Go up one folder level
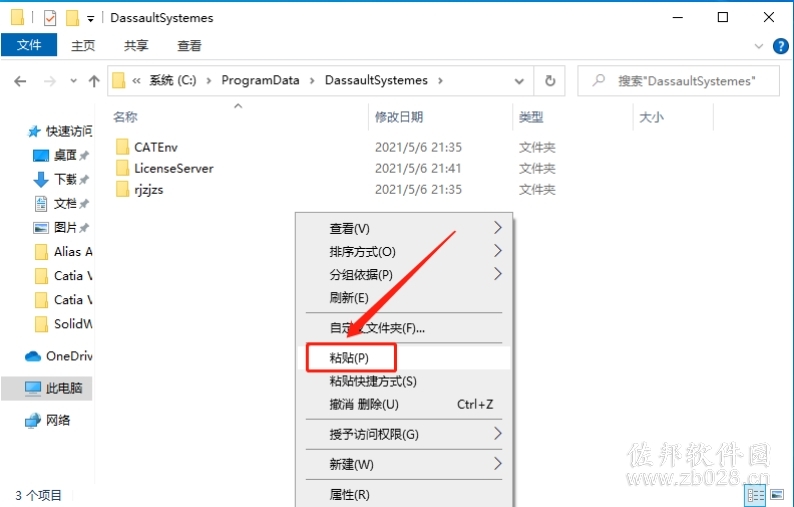The height and width of the screenshot is (507, 794). tap(94, 81)
